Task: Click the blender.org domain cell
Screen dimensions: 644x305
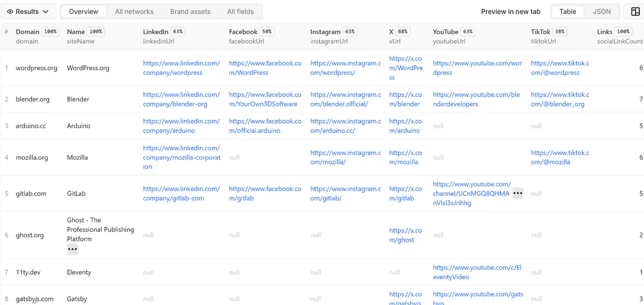Action: pyautogui.click(x=32, y=100)
